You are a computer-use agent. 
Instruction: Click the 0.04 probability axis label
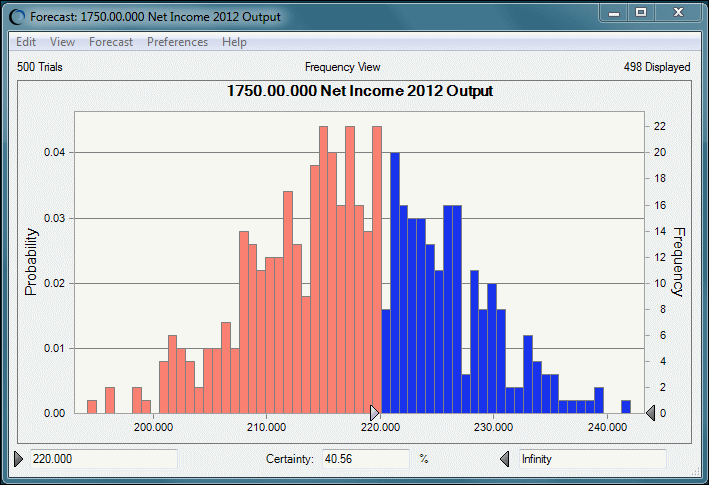(x=54, y=152)
